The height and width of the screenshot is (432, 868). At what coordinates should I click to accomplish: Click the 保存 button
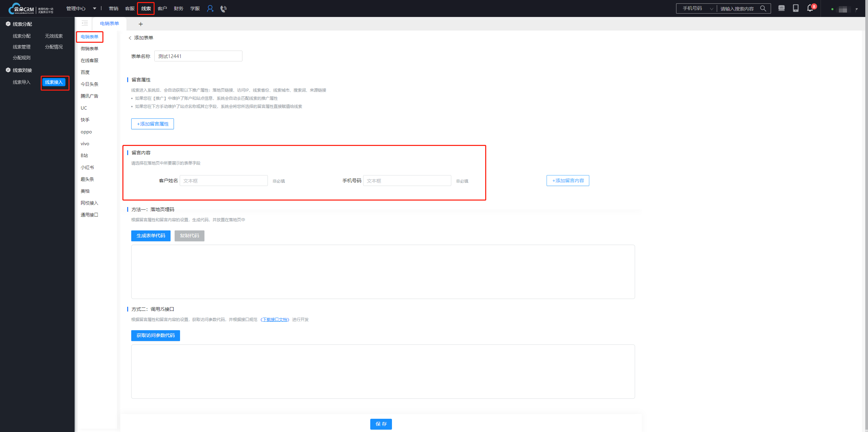point(381,424)
